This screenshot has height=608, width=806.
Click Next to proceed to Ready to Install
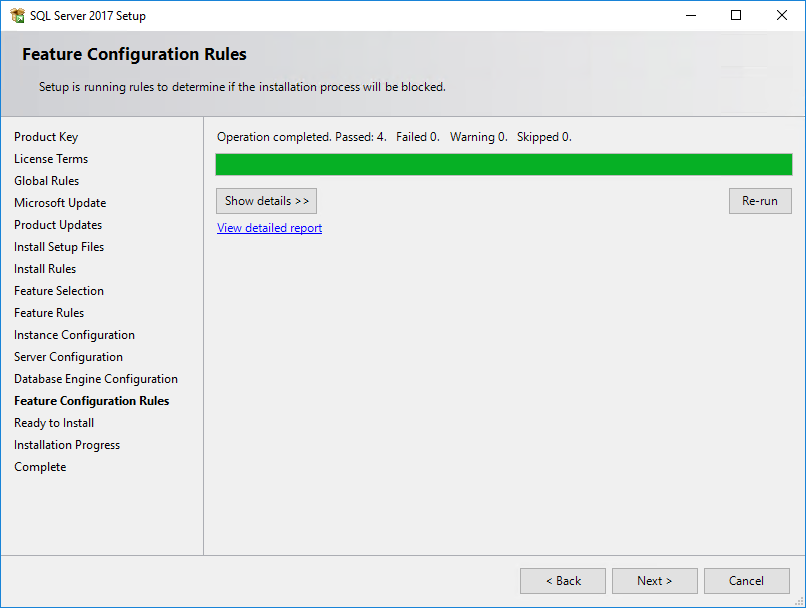tap(654, 581)
